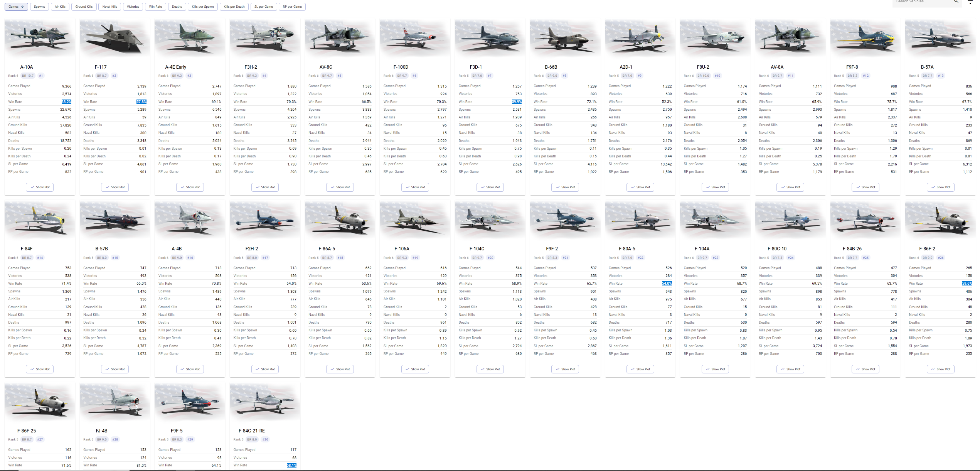Click the A-10A aircraft image
The image size is (980, 471).
40,37
